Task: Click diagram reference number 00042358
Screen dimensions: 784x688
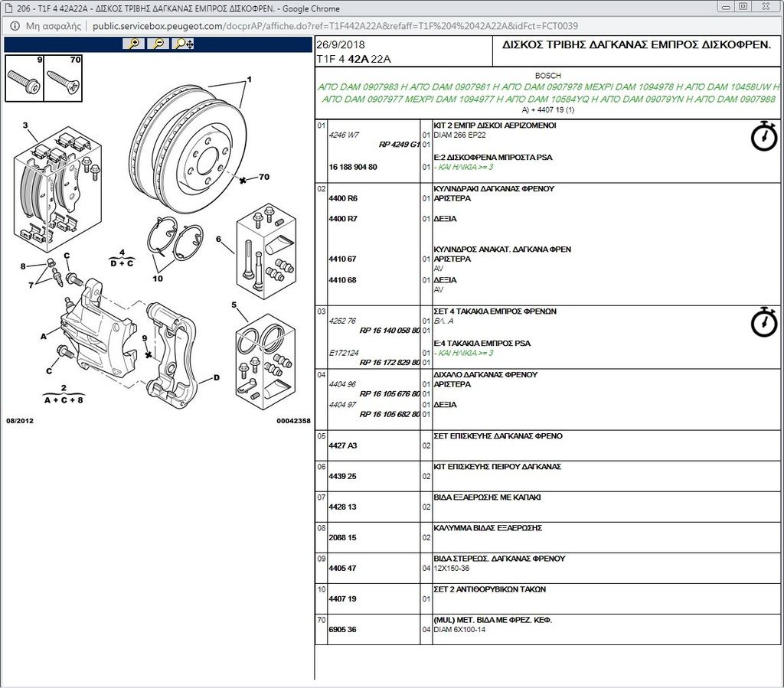Action: coord(293,421)
